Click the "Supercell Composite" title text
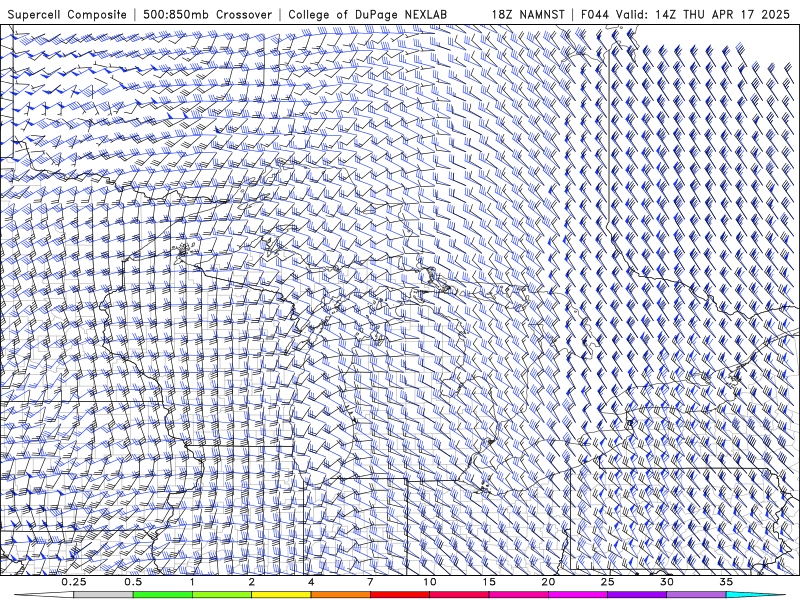 [x=67, y=14]
